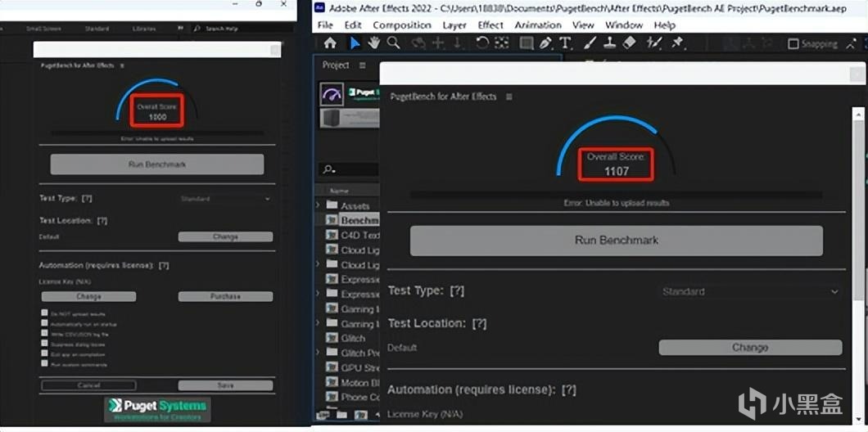The height and width of the screenshot is (432, 868).
Task: Open the File menu
Action: tap(325, 25)
